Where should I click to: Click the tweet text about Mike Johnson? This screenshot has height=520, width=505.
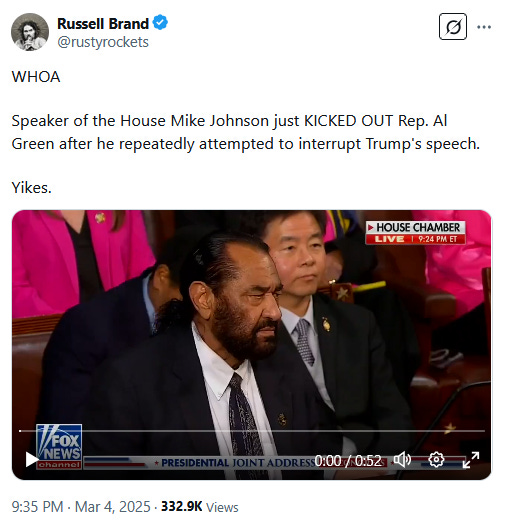(246, 132)
